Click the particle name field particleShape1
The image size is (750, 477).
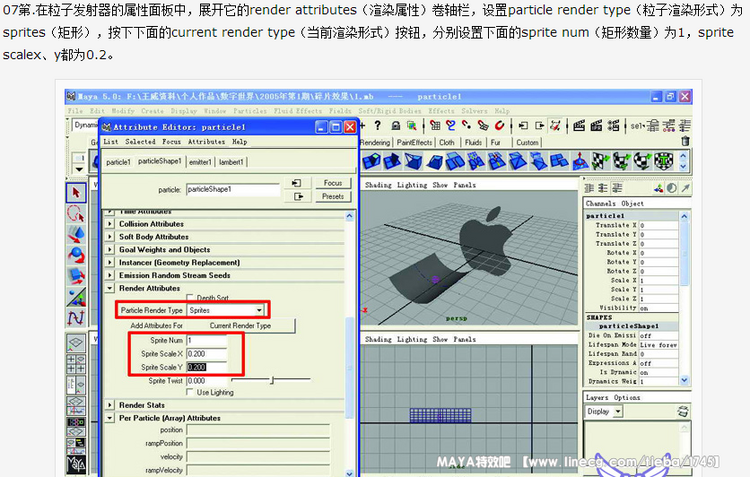[x=233, y=189]
